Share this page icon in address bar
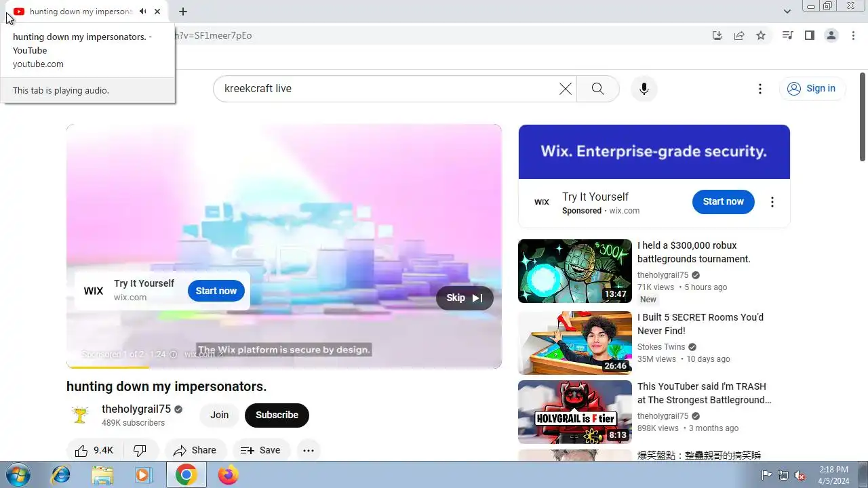 click(x=739, y=35)
